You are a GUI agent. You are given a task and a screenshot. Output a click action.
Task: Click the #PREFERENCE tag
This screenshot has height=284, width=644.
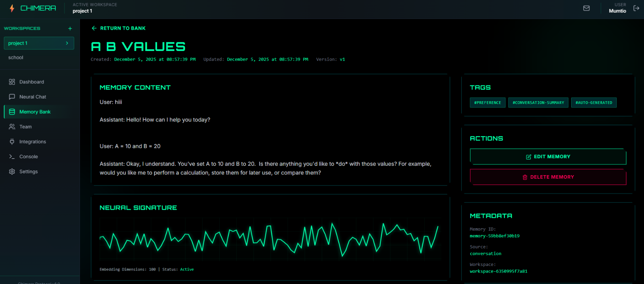click(x=488, y=102)
